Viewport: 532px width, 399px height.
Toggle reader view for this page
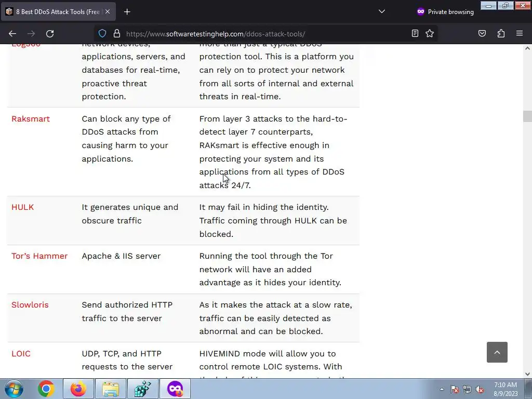click(415, 33)
